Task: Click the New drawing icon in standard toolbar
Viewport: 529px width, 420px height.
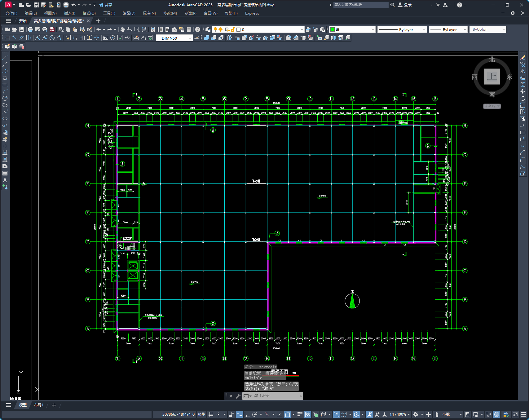Action: click(7, 29)
